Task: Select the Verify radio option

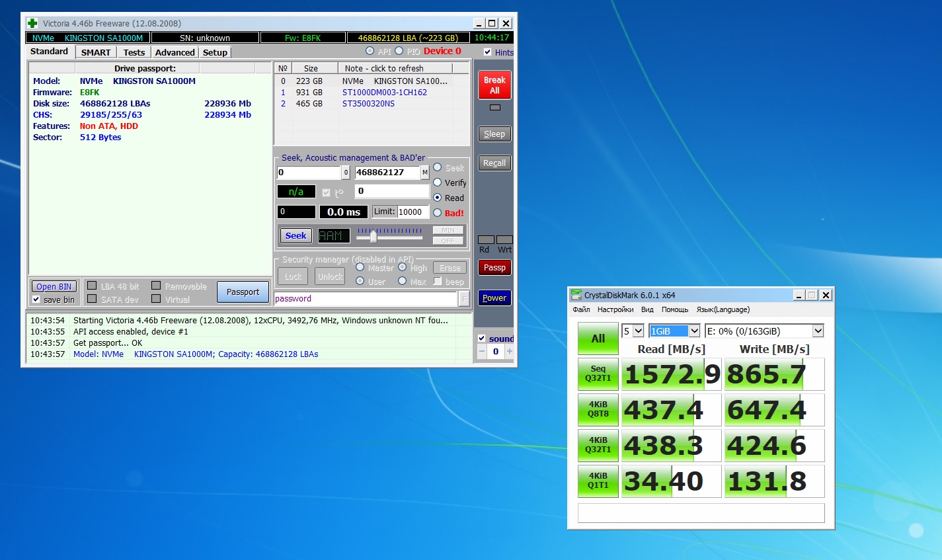Action: point(437,182)
